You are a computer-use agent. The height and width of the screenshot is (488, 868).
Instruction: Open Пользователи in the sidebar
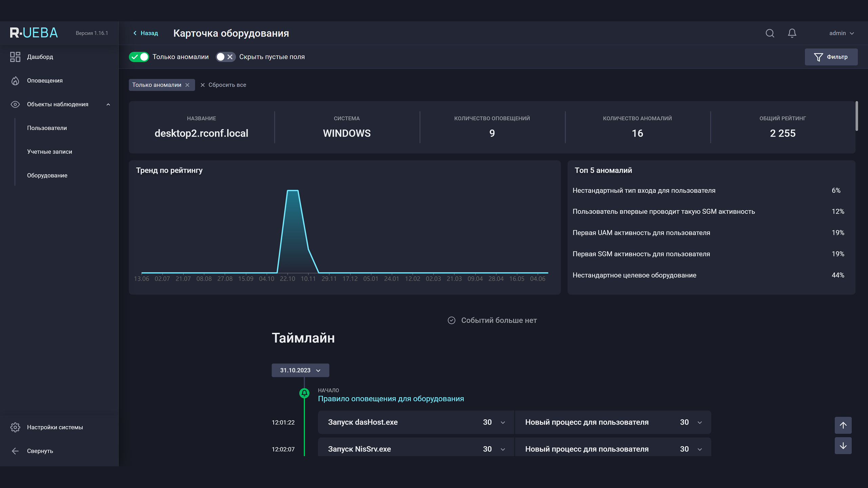click(x=47, y=128)
